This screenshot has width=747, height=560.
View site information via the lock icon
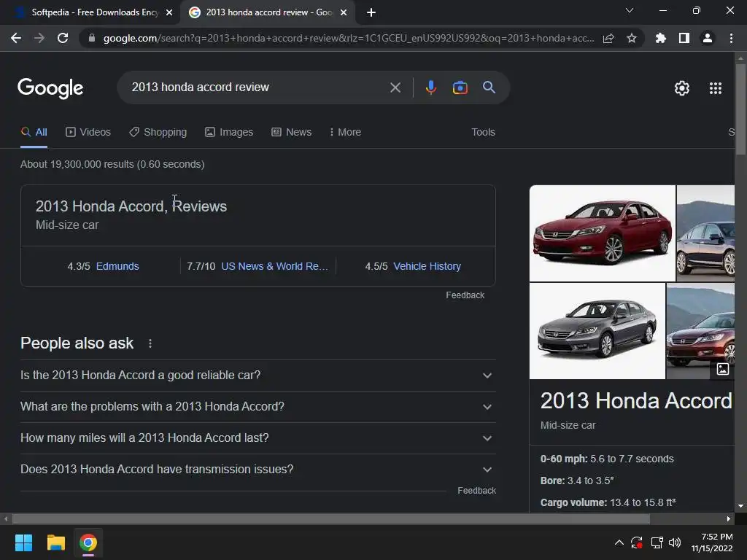(92, 38)
